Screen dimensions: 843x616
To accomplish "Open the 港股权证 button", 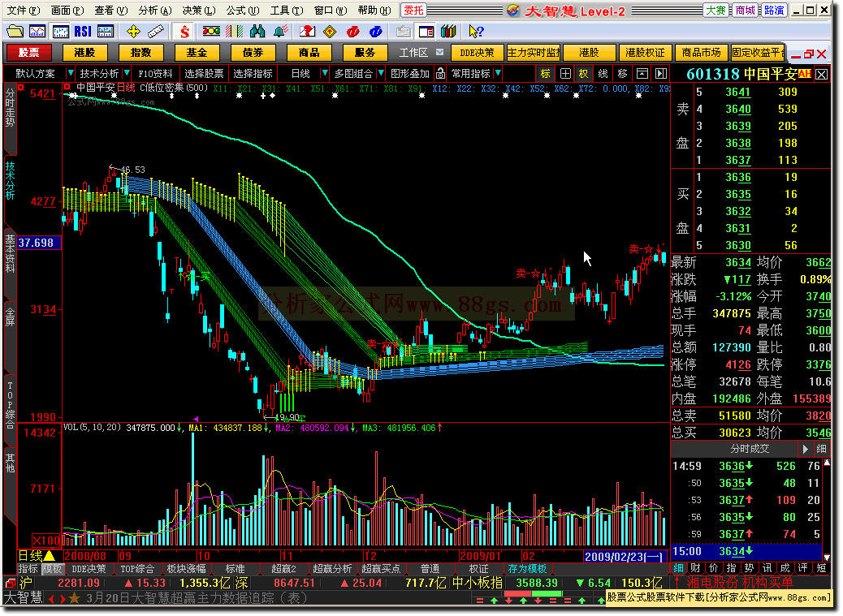I will pyautogui.click(x=645, y=53).
